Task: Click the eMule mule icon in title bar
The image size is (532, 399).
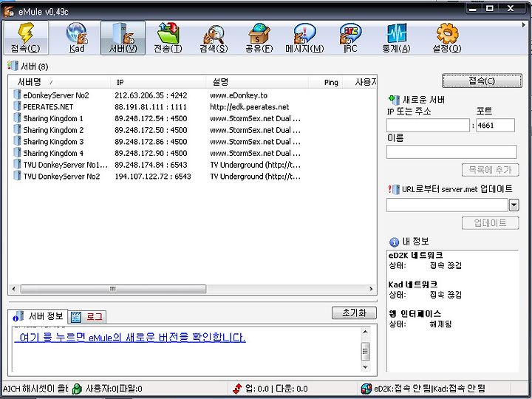Action: [x=9, y=12]
